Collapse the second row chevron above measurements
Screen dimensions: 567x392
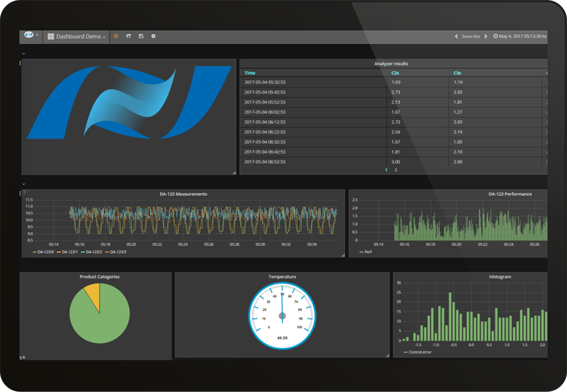[24, 184]
